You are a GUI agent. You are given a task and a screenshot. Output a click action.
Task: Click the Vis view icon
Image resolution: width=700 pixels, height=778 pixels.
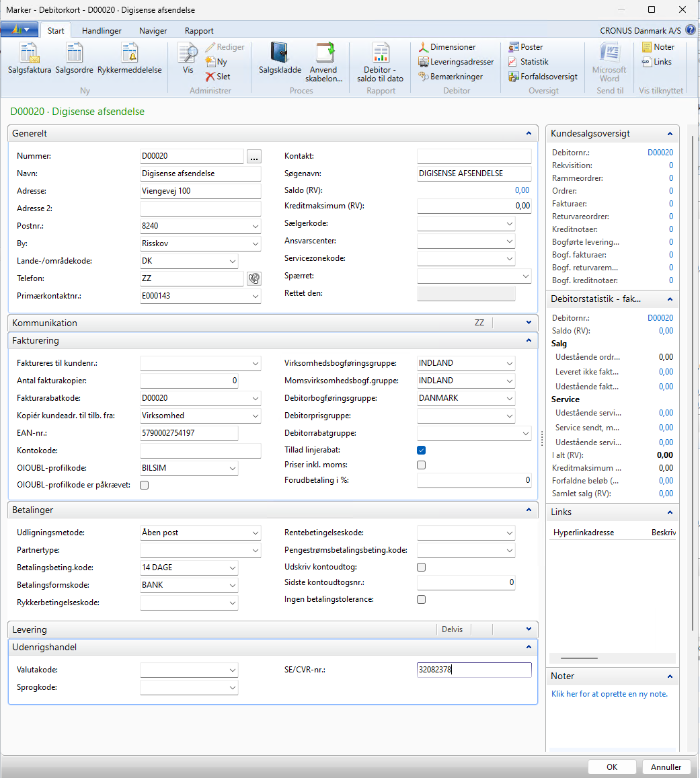click(188, 59)
